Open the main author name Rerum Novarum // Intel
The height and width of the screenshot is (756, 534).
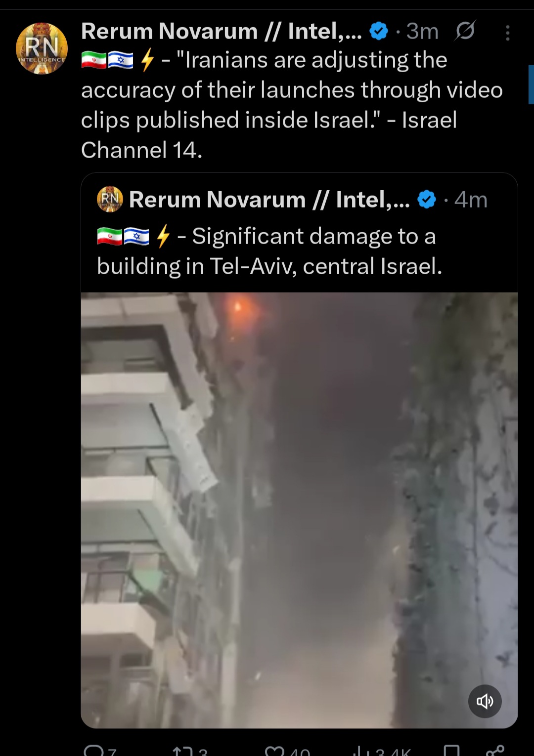click(x=221, y=31)
